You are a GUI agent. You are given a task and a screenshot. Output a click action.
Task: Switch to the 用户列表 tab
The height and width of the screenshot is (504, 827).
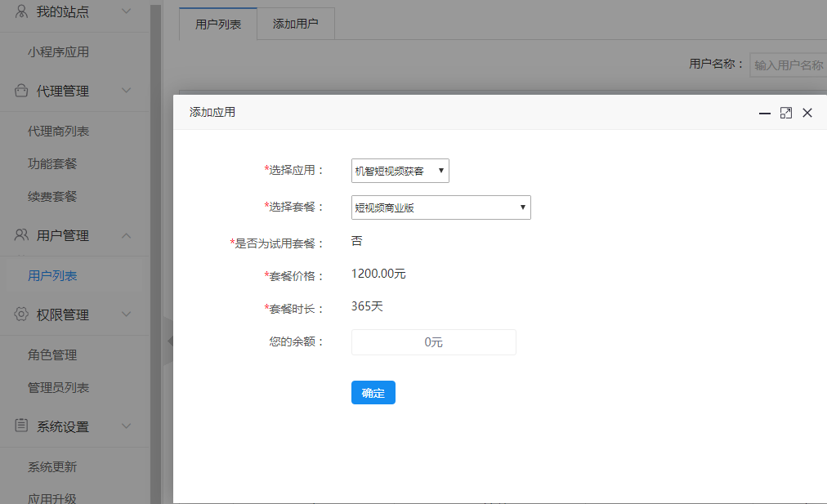pyautogui.click(x=218, y=25)
